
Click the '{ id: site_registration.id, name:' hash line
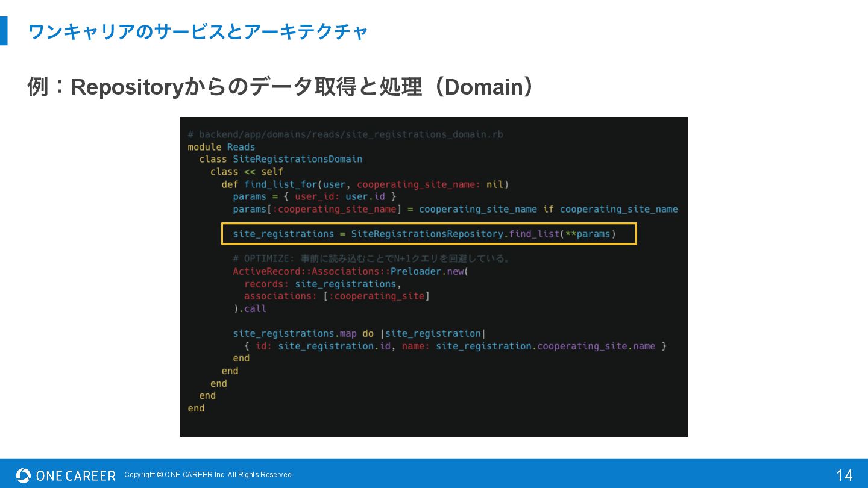[455, 346]
